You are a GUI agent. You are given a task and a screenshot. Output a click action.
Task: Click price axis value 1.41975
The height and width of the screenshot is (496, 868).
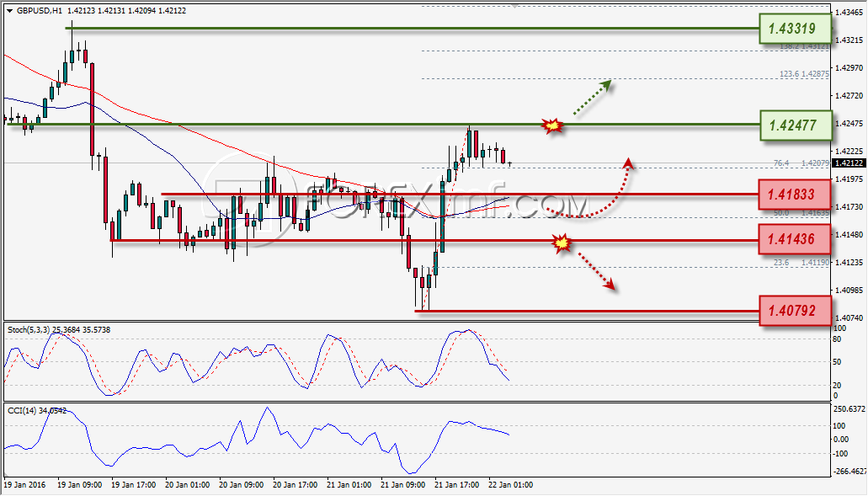click(849, 179)
